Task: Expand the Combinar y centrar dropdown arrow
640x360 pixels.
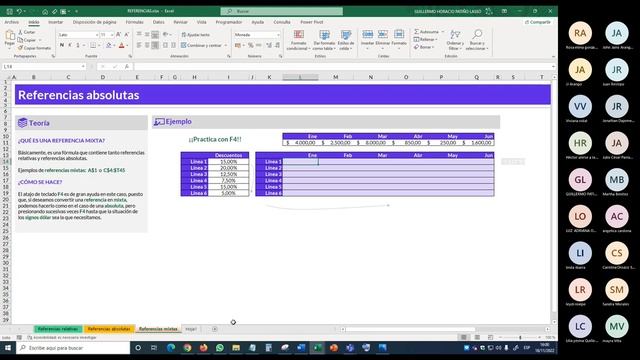Action: point(226,45)
